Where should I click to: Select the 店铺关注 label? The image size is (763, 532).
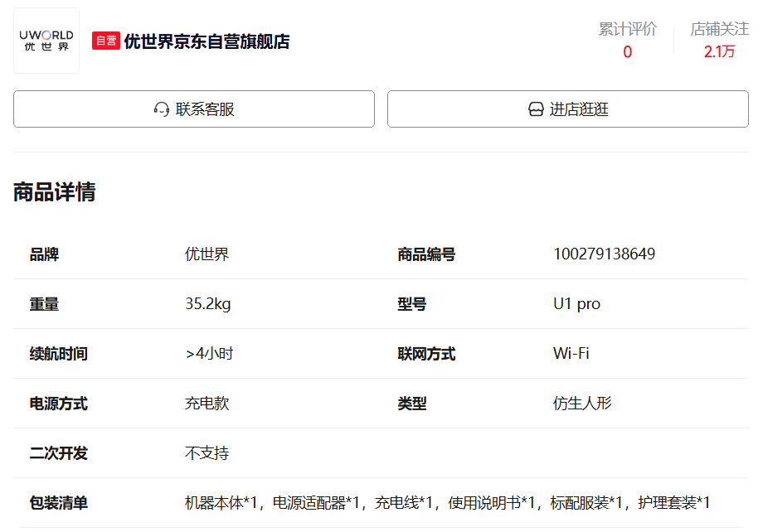(719, 29)
